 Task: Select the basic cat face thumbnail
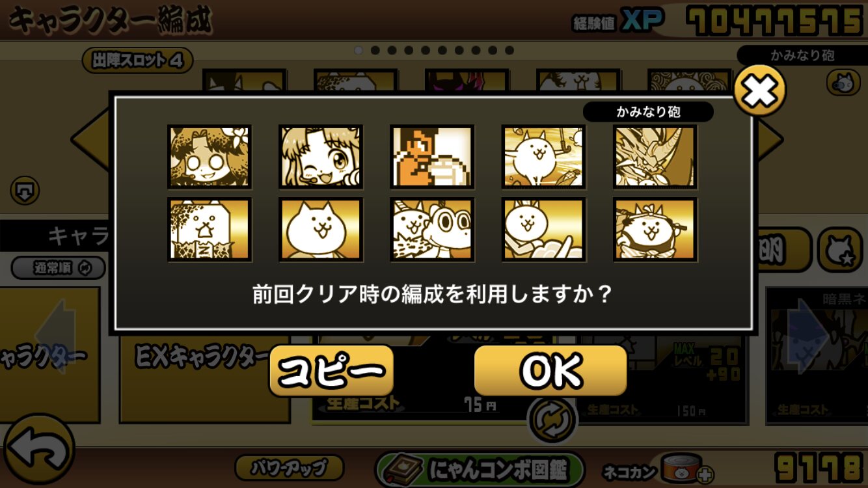321,229
